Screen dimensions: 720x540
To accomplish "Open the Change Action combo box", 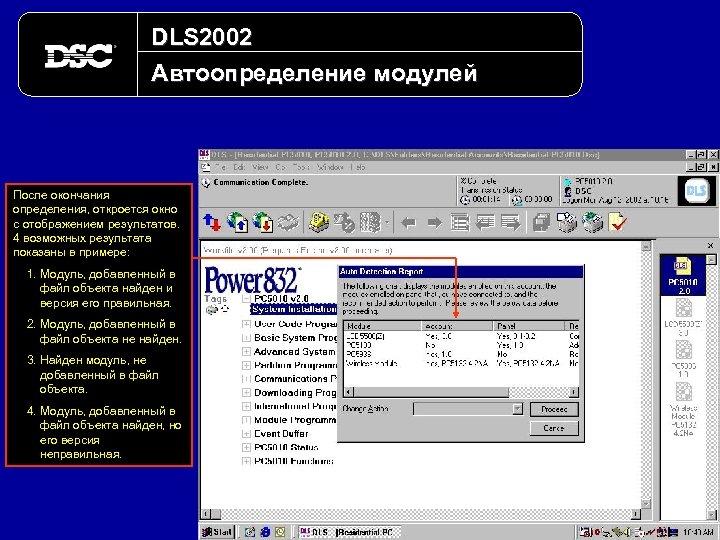I will (x=468, y=409).
